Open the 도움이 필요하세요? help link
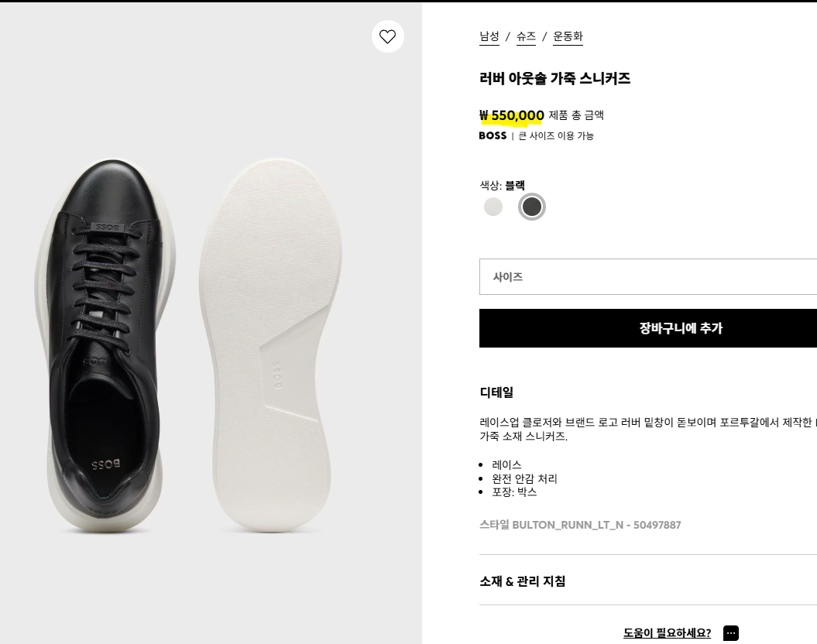The height and width of the screenshot is (644, 817). pos(667,633)
